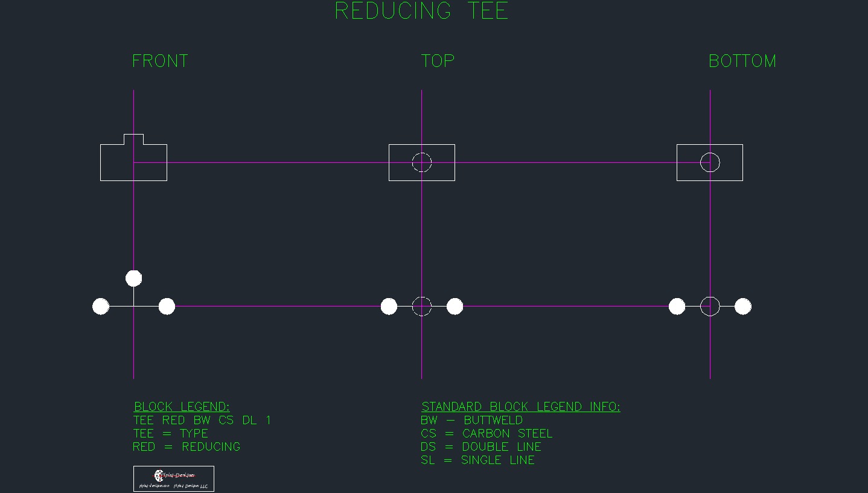Click the 'TEE RED BW CS DL 1' text
This screenshot has height=493, width=868.
(202, 420)
